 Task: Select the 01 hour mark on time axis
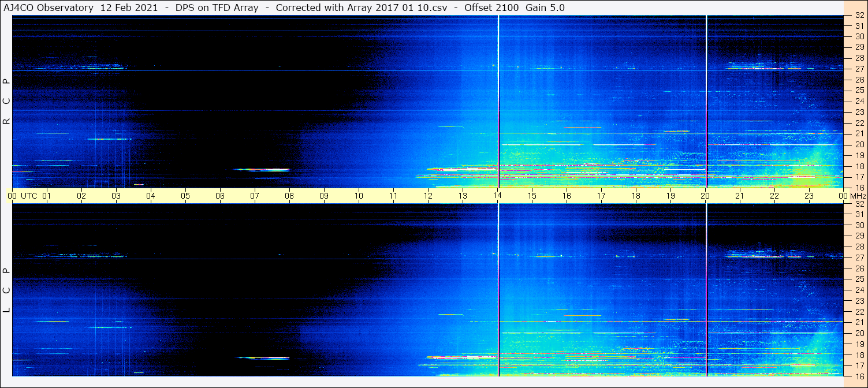click(x=47, y=196)
